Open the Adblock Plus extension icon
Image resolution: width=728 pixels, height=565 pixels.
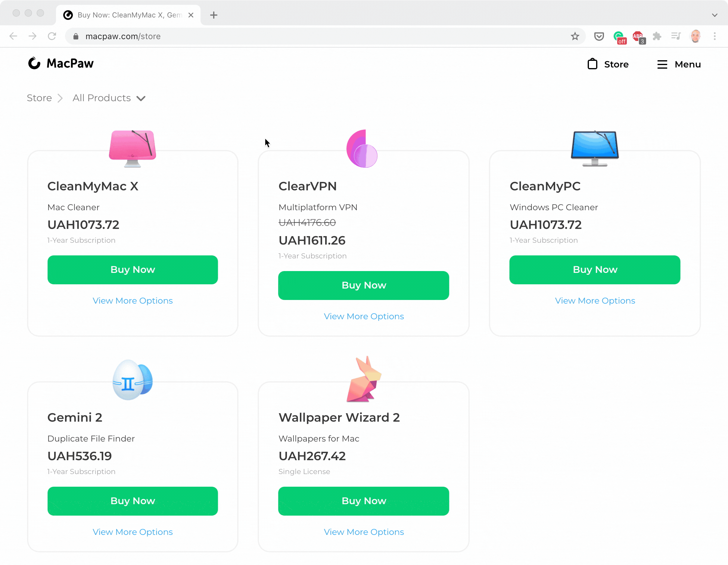coord(638,36)
